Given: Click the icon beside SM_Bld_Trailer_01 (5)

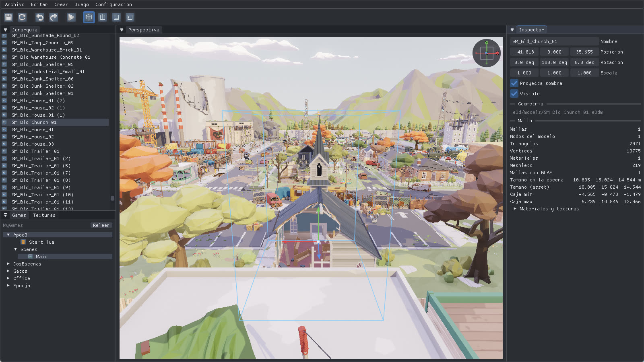Looking at the screenshot, I should (x=4, y=166).
